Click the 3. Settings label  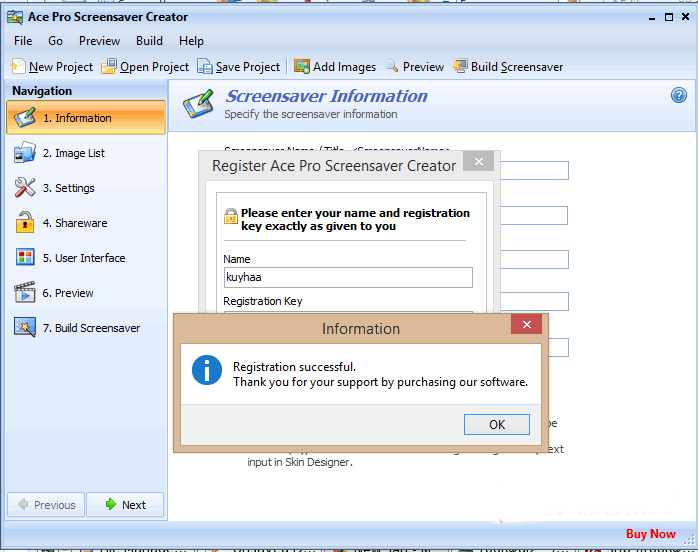pos(69,188)
